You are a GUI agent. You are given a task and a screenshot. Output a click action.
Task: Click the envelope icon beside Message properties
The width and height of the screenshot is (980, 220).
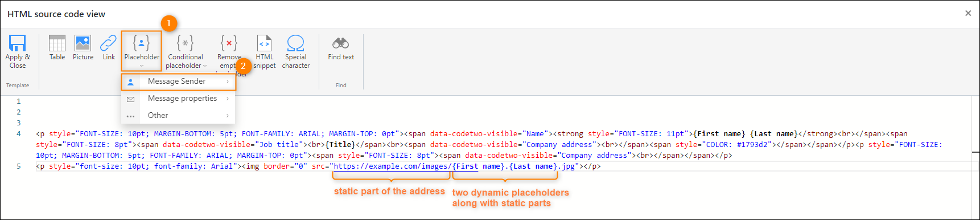tap(130, 99)
